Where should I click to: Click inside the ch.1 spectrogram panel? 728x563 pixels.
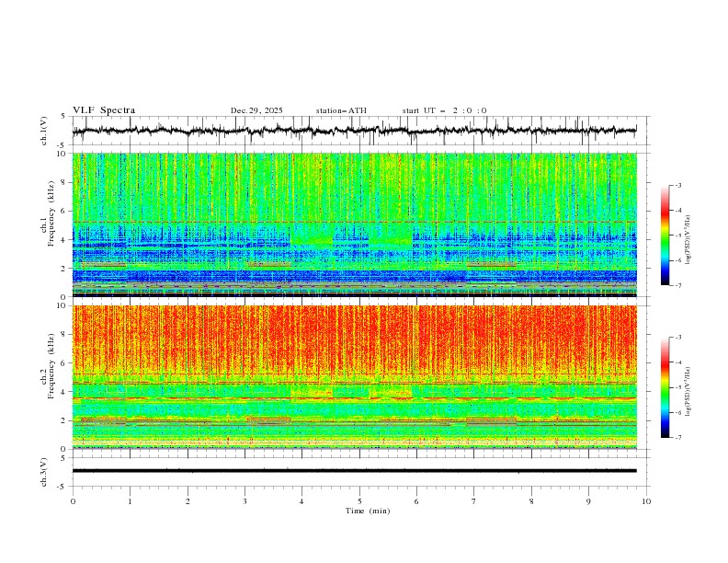click(x=355, y=224)
